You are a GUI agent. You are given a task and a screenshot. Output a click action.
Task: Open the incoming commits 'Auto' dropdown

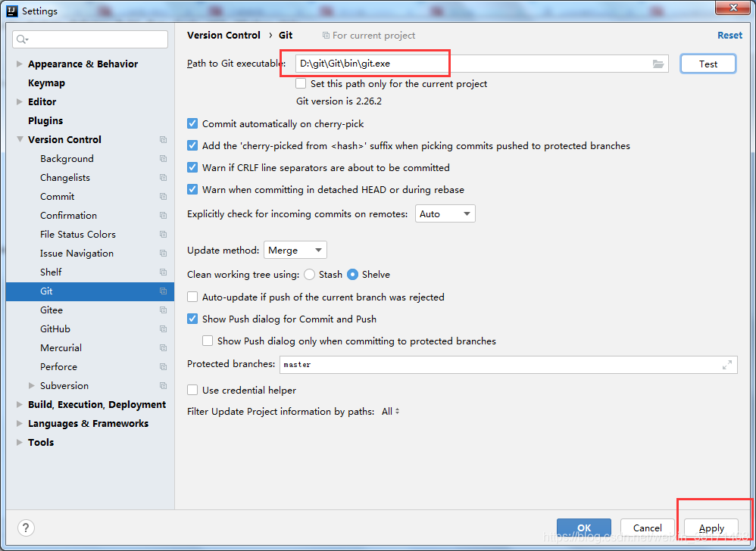pos(445,214)
